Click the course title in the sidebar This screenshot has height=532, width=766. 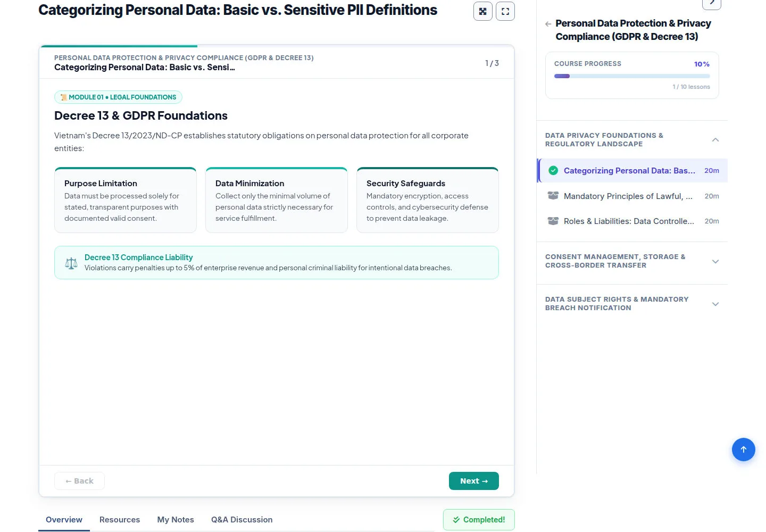tap(633, 30)
